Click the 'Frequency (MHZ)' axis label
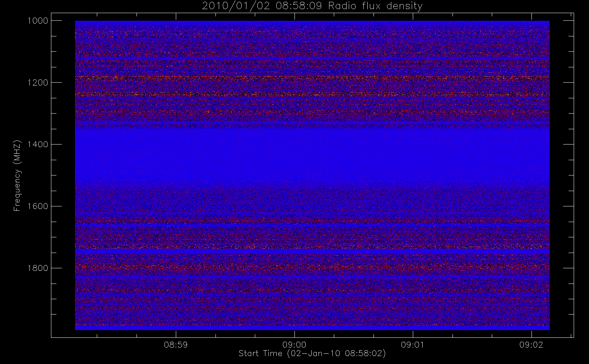Viewport: 589px width, 364px height. [x=17, y=175]
